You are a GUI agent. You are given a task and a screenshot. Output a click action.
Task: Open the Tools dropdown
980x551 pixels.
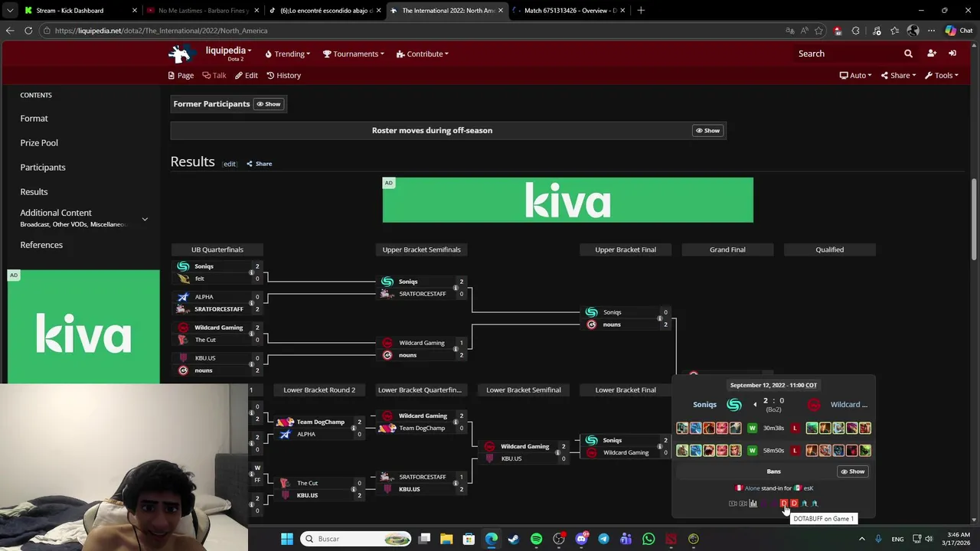(x=942, y=75)
